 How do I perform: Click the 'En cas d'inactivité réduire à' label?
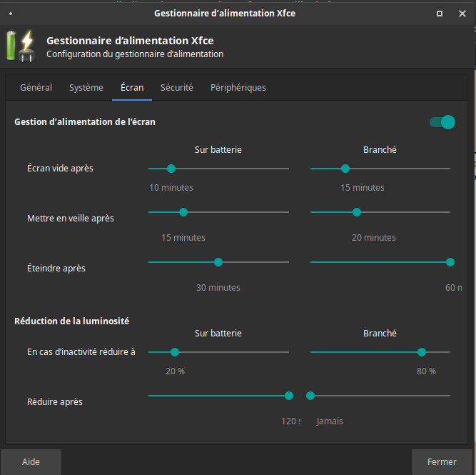point(81,352)
